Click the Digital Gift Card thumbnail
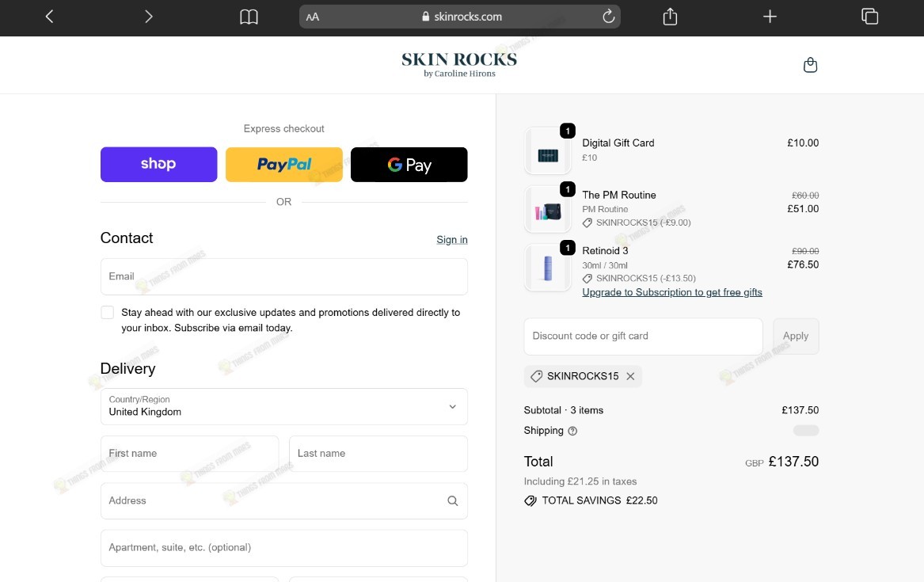 548,151
